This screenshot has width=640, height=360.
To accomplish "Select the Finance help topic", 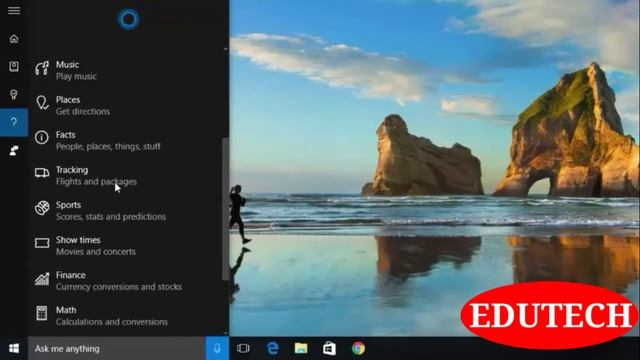I will click(x=127, y=281).
